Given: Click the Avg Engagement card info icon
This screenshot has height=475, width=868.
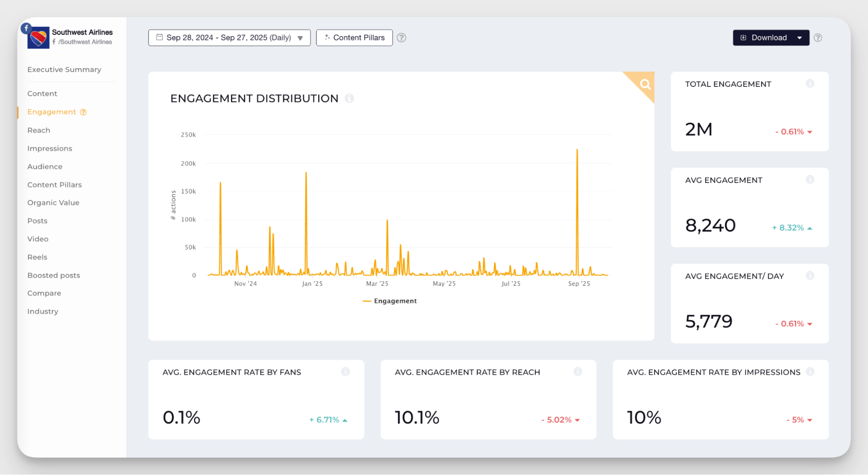Looking at the screenshot, I should coord(810,180).
